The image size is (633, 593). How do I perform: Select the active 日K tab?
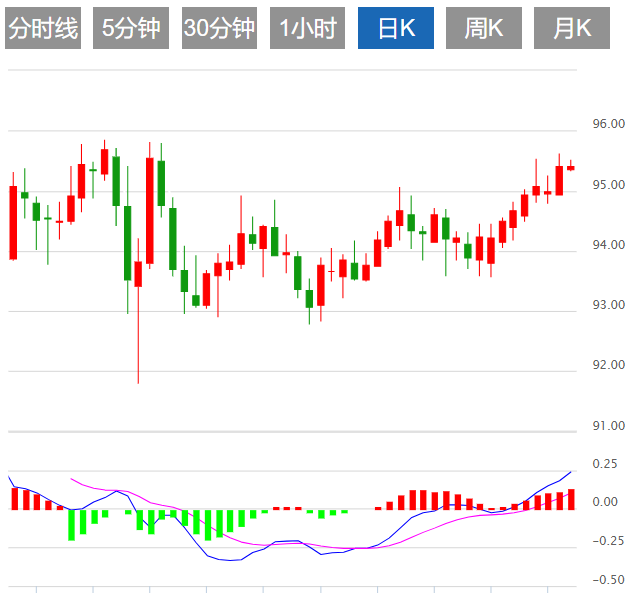396,28
